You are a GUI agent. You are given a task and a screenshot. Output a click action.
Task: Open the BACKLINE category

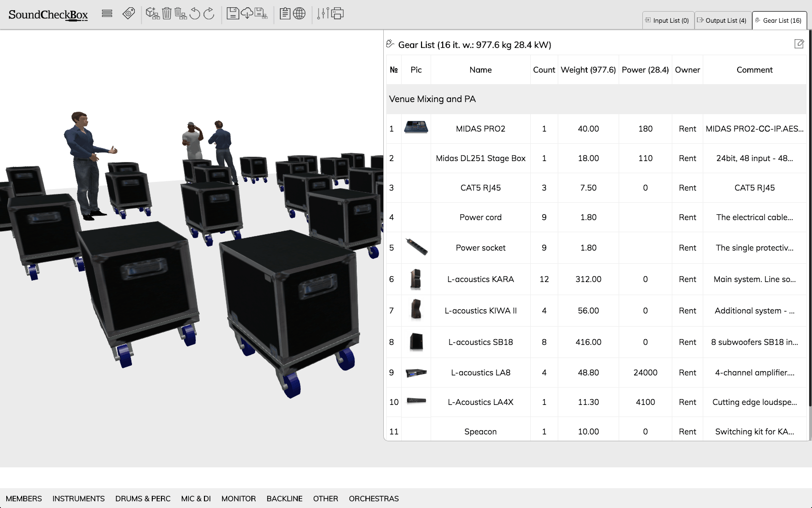(x=284, y=498)
